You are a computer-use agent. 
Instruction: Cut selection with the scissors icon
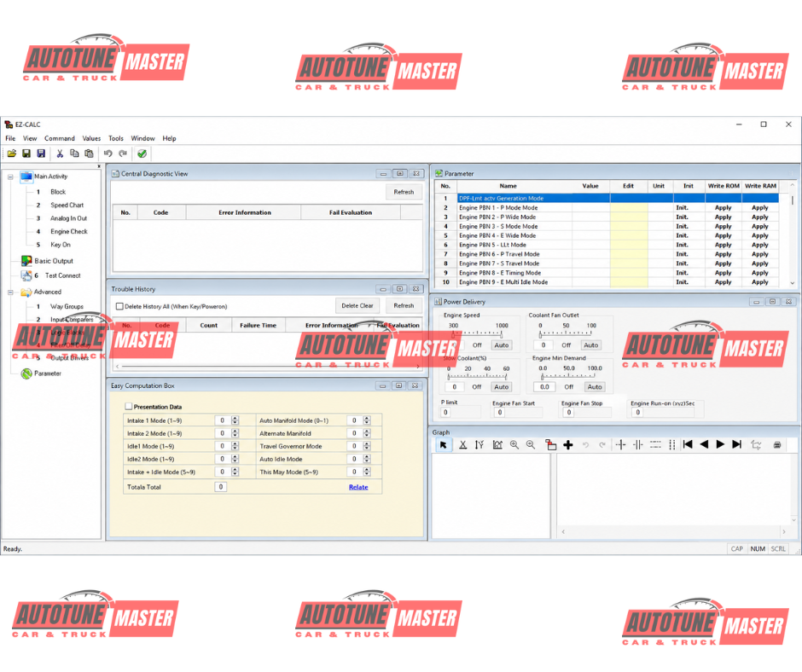point(60,154)
